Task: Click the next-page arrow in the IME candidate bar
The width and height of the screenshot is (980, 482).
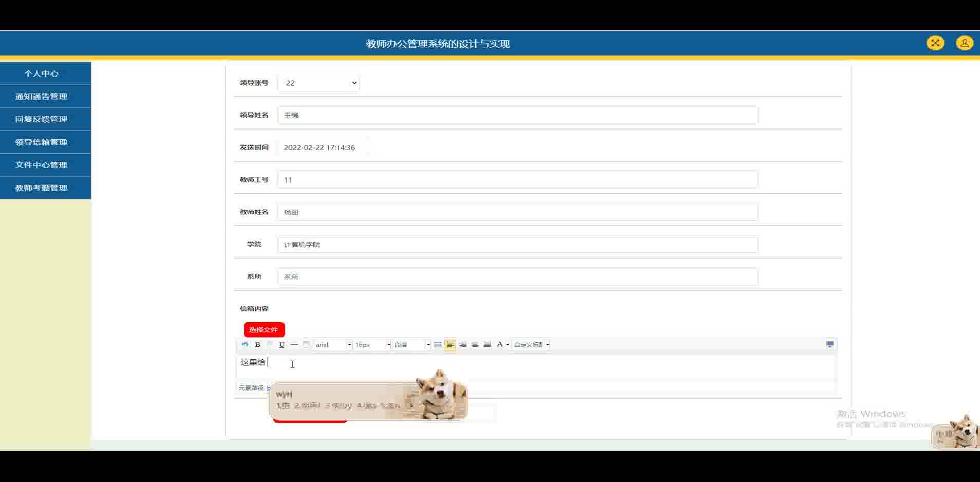Action: tap(410, 405)
